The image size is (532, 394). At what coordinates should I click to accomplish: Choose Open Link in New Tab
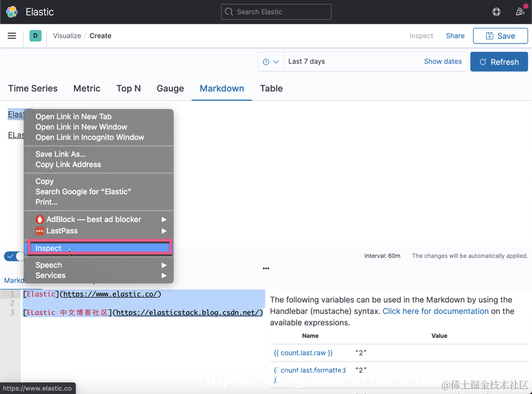tap(99, 116)
